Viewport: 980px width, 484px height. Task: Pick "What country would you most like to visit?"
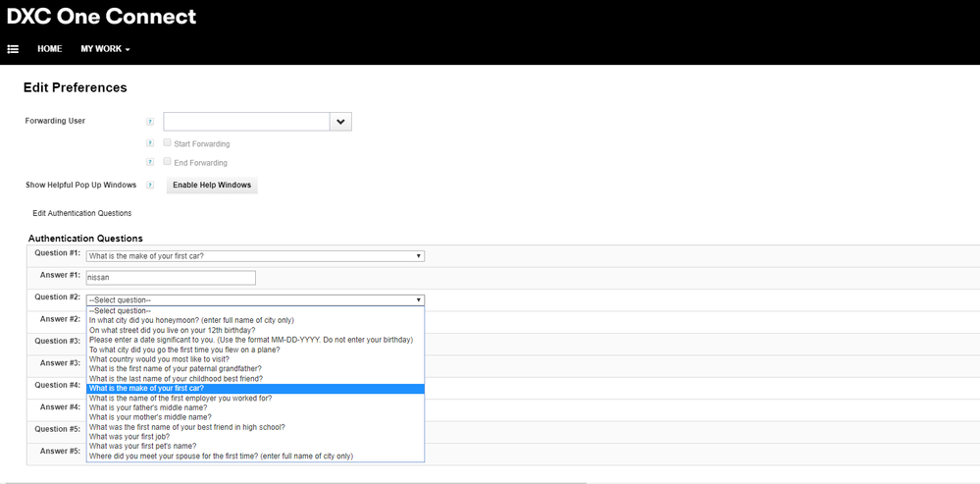pyautogui.click(x=159, y=359)
